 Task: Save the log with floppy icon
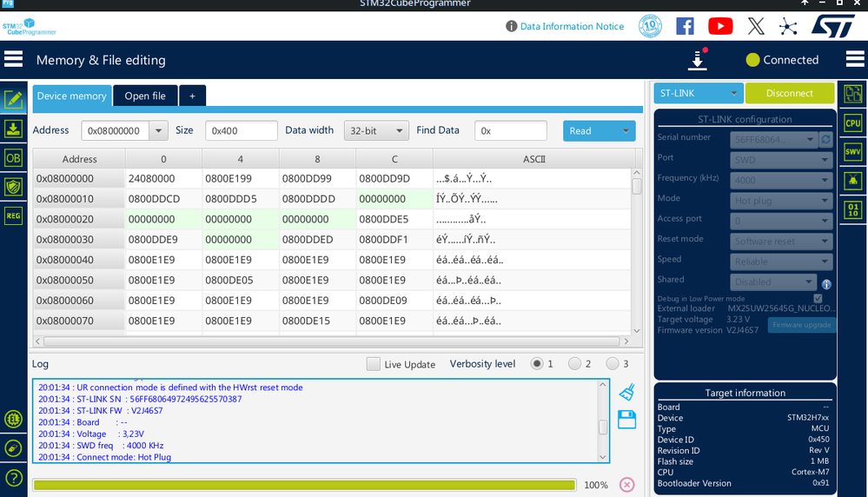(626, 420)
